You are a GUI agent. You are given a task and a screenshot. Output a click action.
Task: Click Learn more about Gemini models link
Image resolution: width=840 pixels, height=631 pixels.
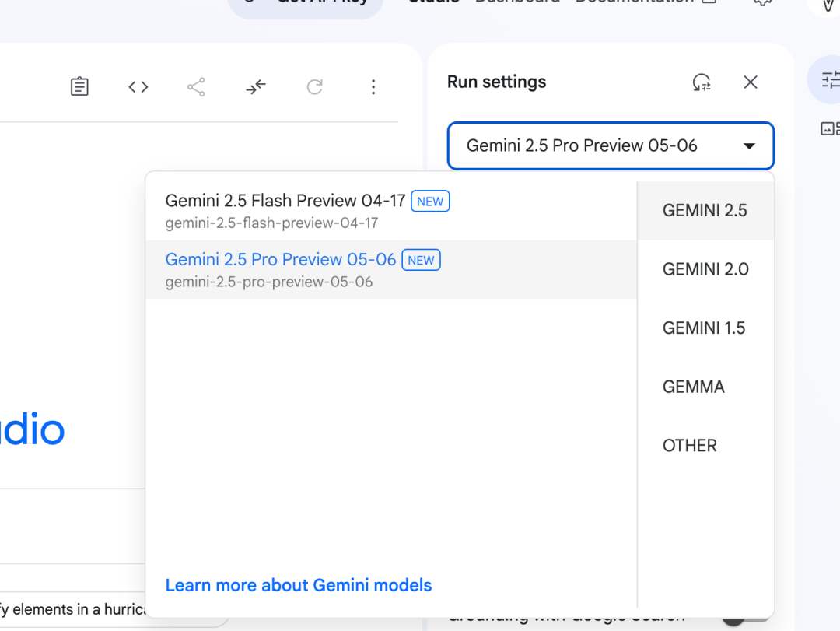pyautogui.click(x=298, y=585)
